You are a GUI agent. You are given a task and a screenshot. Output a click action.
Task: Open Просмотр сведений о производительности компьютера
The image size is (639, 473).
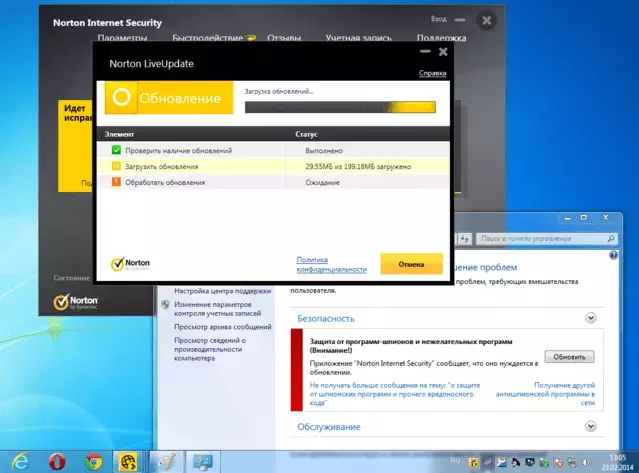(x=210, y=349)
